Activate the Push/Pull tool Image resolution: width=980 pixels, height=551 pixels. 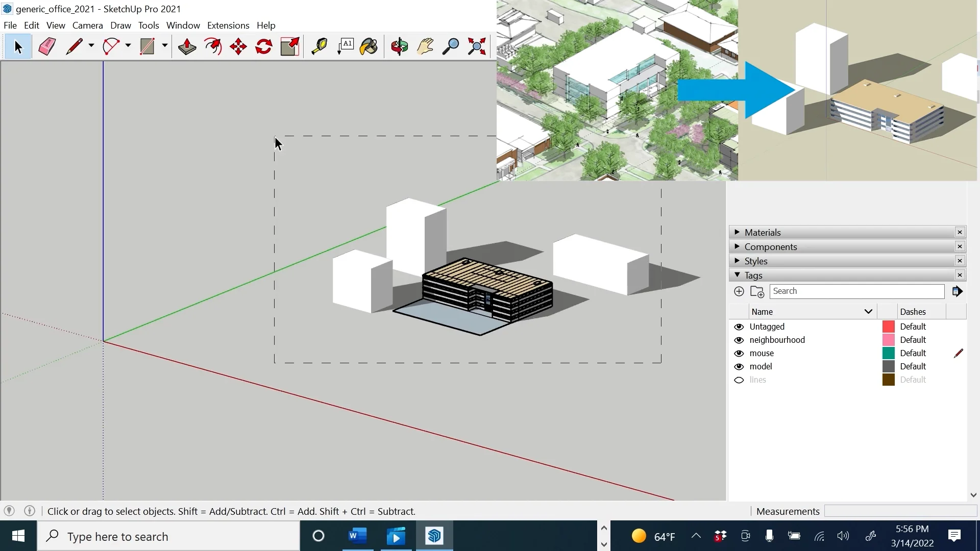click(187, 46)
